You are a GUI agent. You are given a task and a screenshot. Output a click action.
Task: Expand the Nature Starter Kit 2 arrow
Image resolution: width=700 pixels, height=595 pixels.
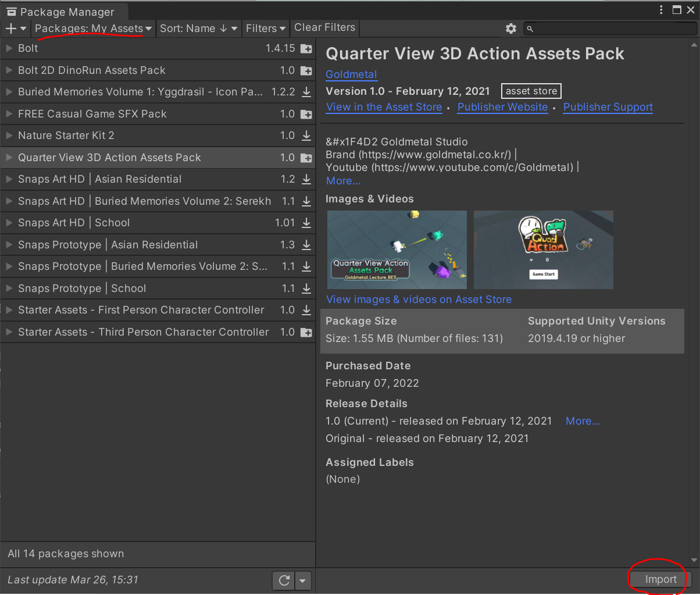(x=9, y=136)
